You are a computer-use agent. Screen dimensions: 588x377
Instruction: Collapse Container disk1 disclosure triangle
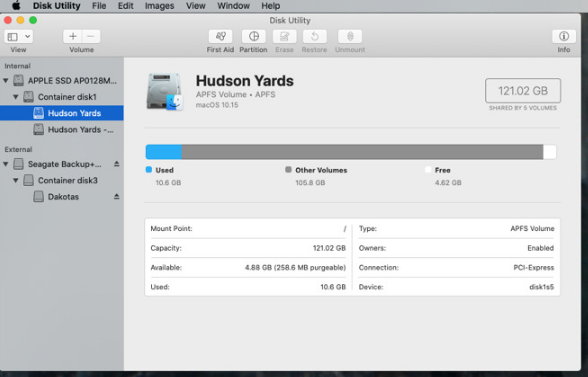16,97
